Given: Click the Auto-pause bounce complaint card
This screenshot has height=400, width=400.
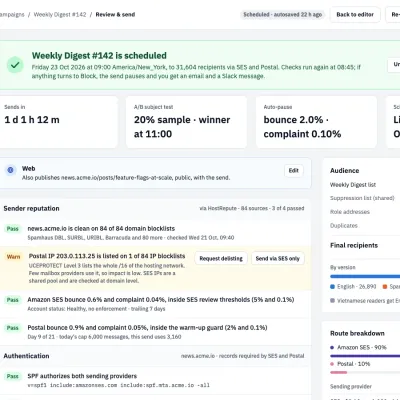Looking at the screenshot, I should pyautogui.click(x=316, y=122).
